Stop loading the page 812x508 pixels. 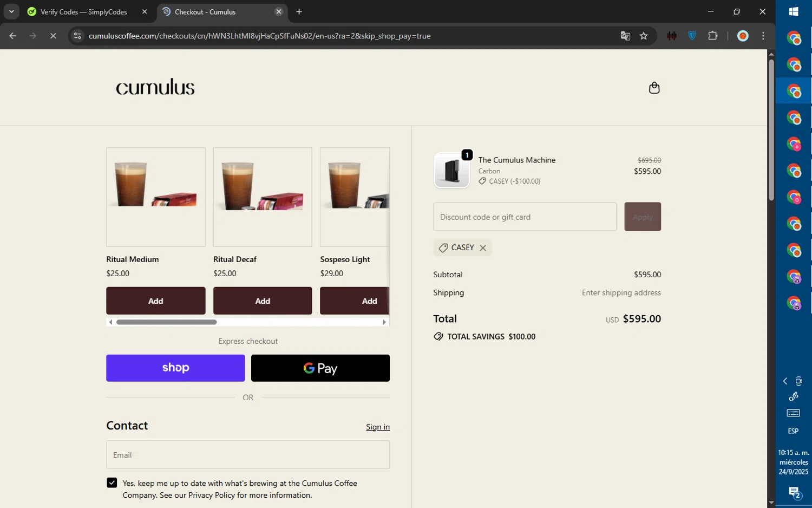(x=53, y=36)
